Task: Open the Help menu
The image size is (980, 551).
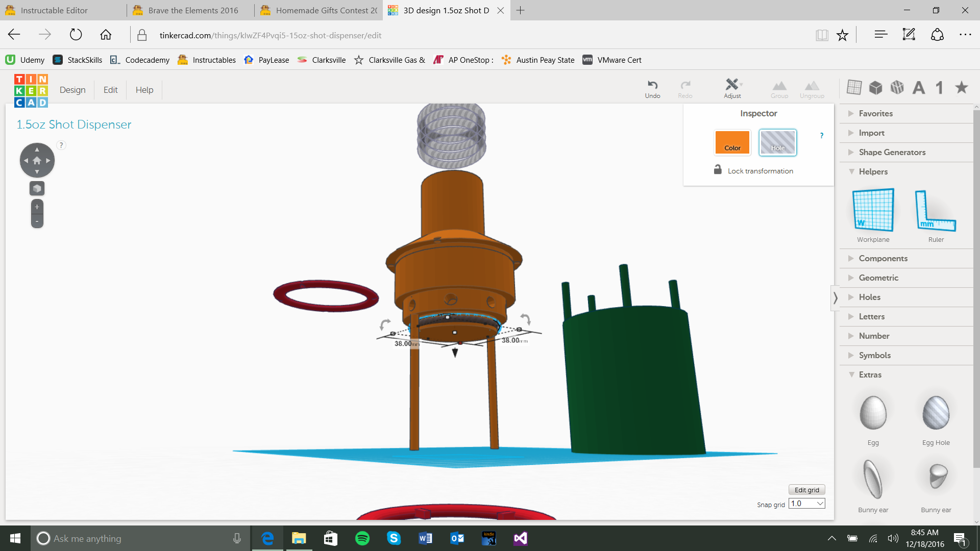Action: coord(144,90)
